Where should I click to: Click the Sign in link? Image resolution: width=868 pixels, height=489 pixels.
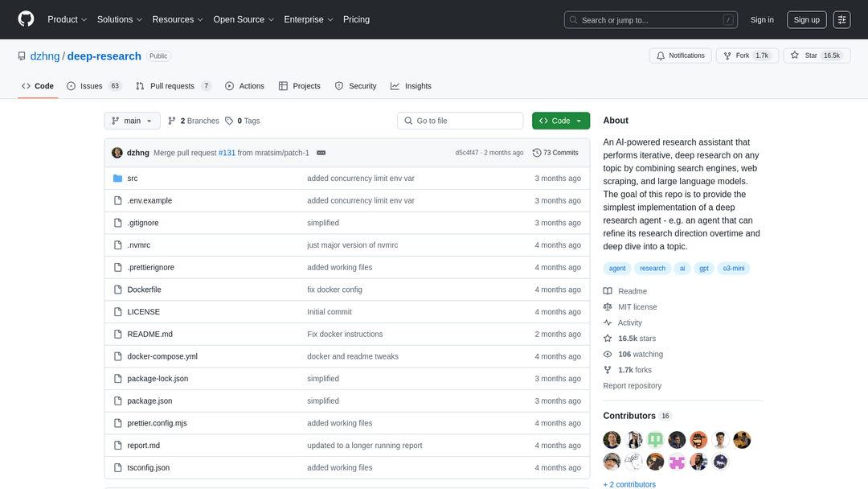pyautogui.click(x=762, y=20)
